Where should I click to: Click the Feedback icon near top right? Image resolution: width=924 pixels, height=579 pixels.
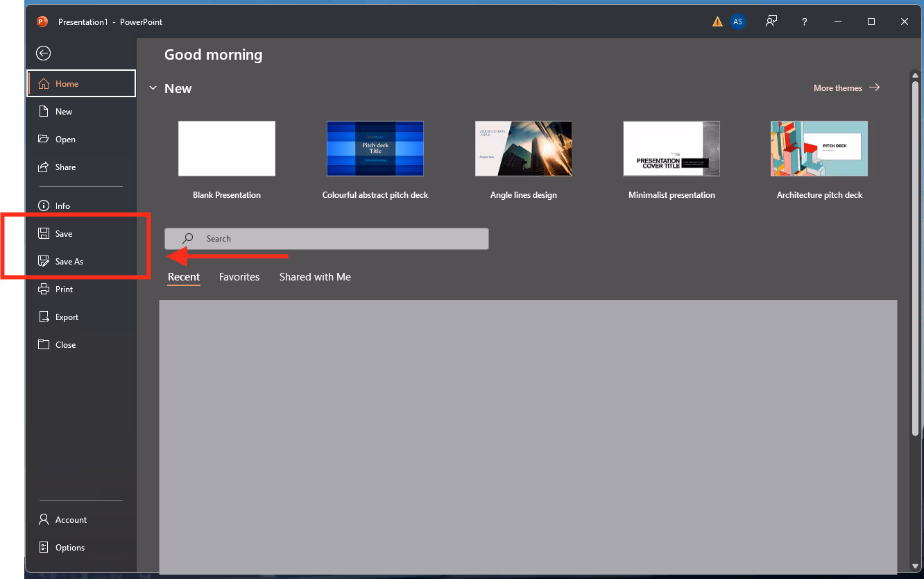(771, 22)
